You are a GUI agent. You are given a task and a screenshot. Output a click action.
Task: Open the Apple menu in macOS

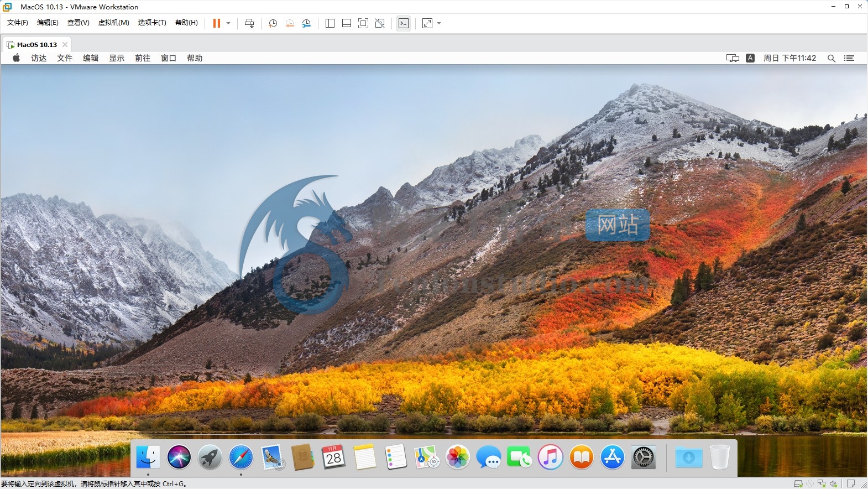click(17, 58)
